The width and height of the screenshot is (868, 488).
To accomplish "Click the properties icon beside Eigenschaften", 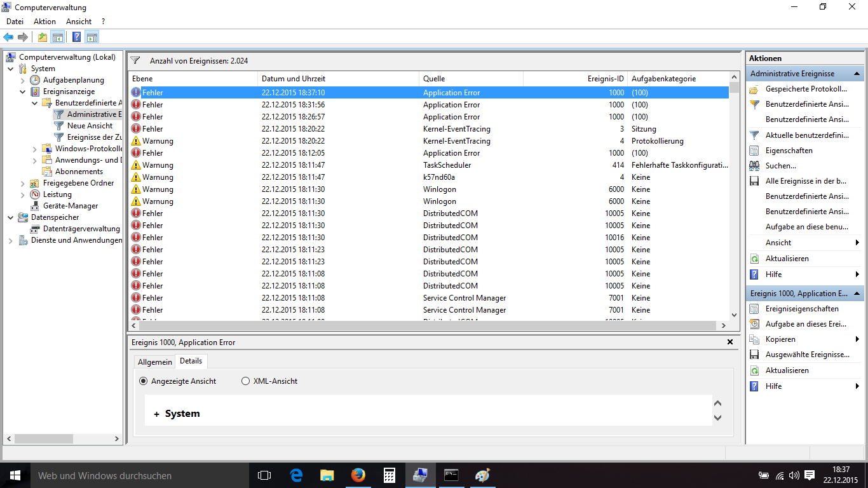I will [754, 151].
